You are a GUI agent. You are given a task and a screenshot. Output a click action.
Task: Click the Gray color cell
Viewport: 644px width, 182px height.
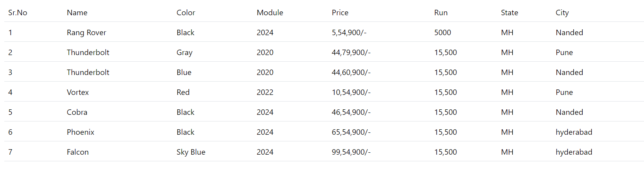coord(184,52)
